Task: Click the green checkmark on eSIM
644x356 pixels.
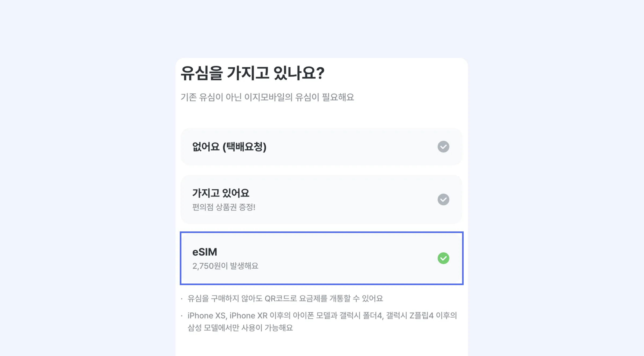Action: (x=443, y=258)
